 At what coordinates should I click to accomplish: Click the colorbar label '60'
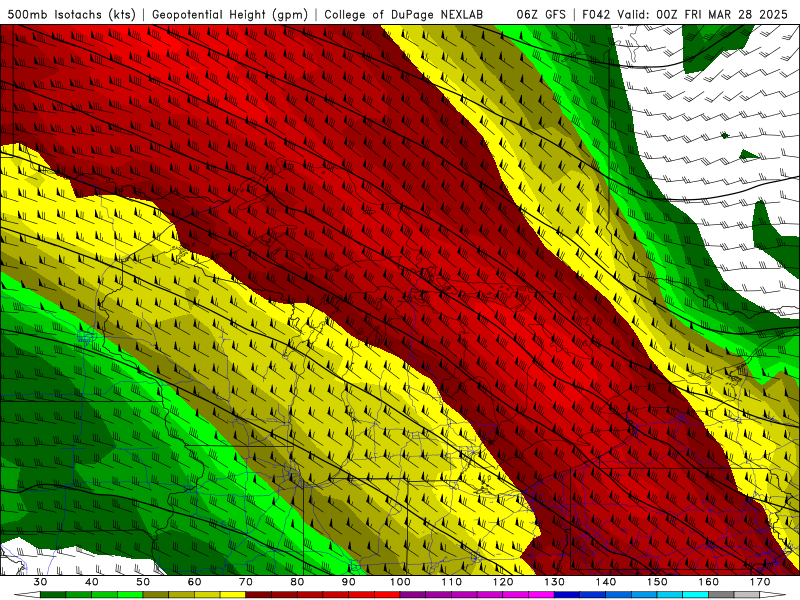tap(194, 582)
